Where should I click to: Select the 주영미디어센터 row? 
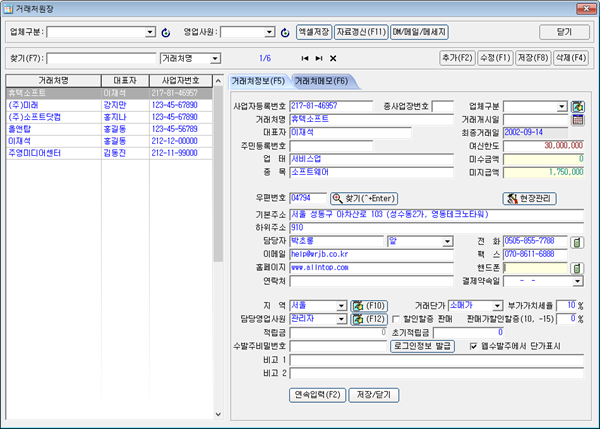point(109,153)
